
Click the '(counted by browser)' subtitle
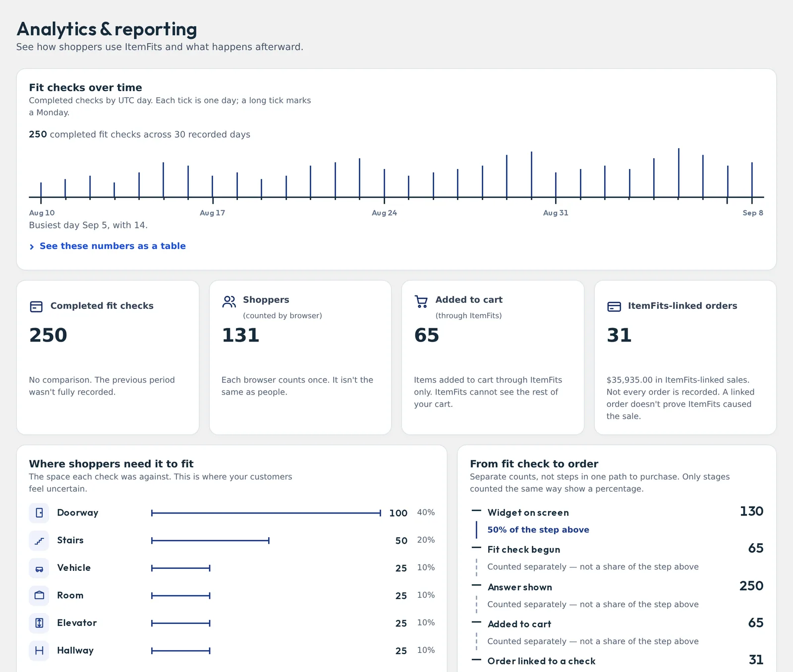point(282,316)
